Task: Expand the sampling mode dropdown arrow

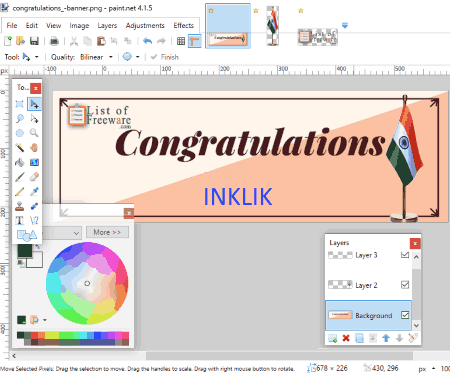Action: (137, 57)
